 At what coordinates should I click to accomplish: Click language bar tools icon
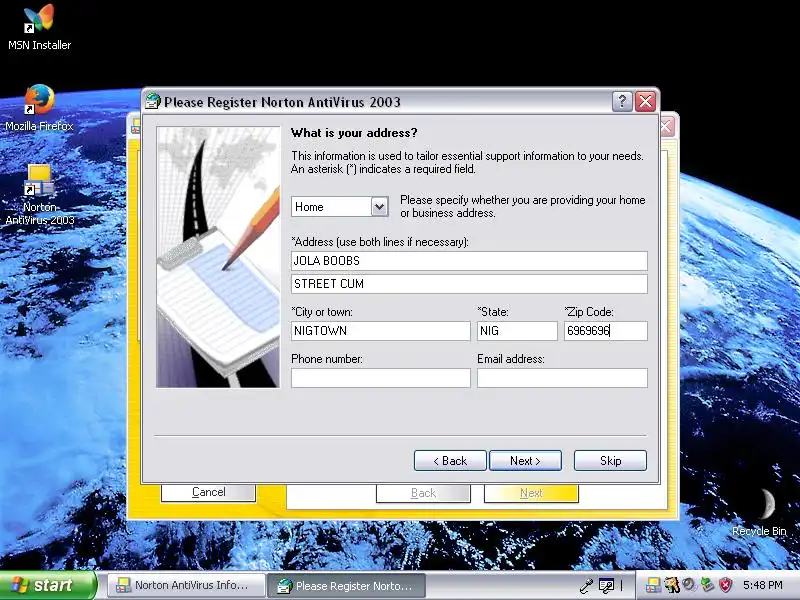tap(606, 586)
